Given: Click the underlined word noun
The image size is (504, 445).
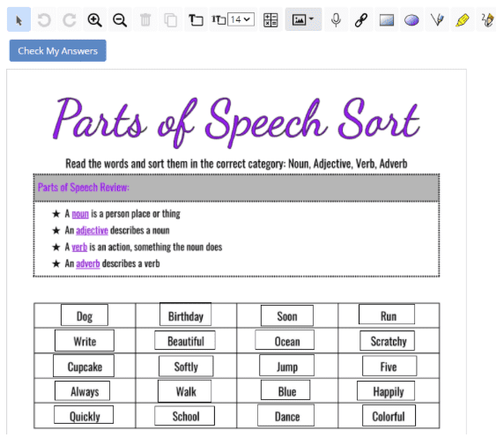Looking at the screenshot, I should coord(80,214).
